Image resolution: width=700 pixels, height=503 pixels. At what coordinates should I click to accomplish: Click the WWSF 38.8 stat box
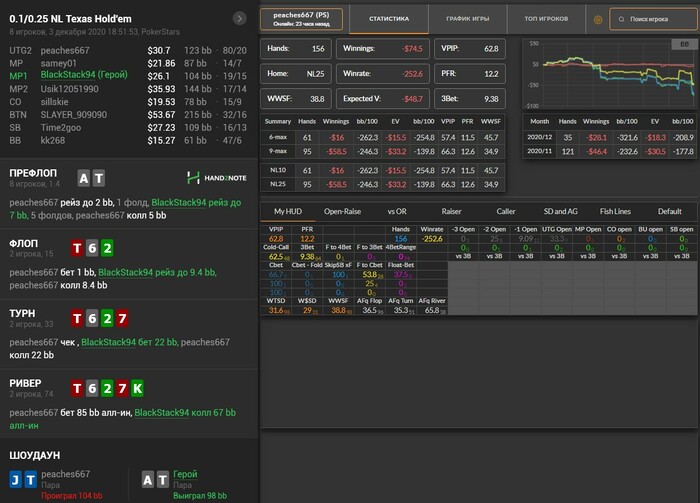click(296, 99)
